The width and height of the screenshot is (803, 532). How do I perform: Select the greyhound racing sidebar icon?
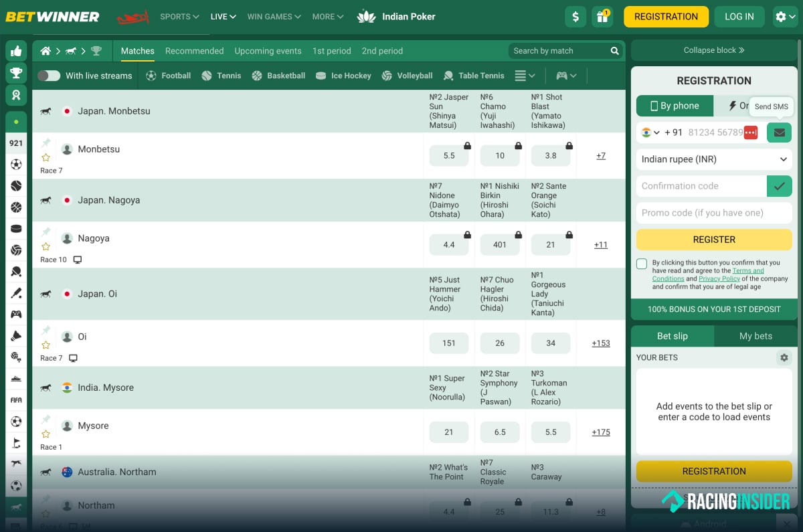click(16, 464)
